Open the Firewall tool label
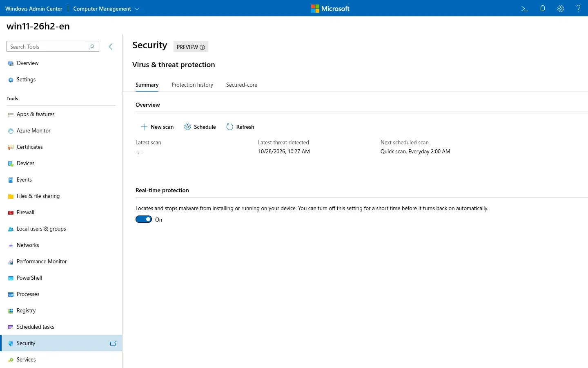The width and height of the screenshot is (588, 368). (25, 213)
